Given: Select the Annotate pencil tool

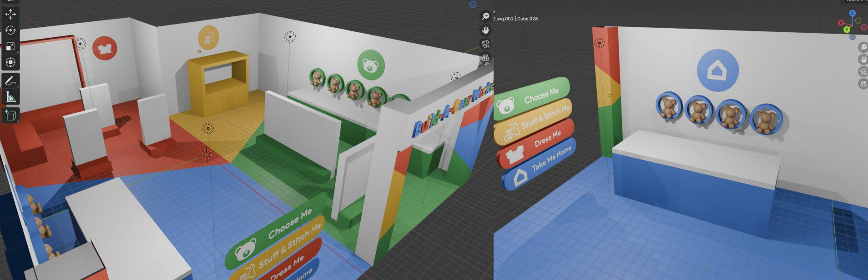Looking at the screenshot, I should coord(10,81).
